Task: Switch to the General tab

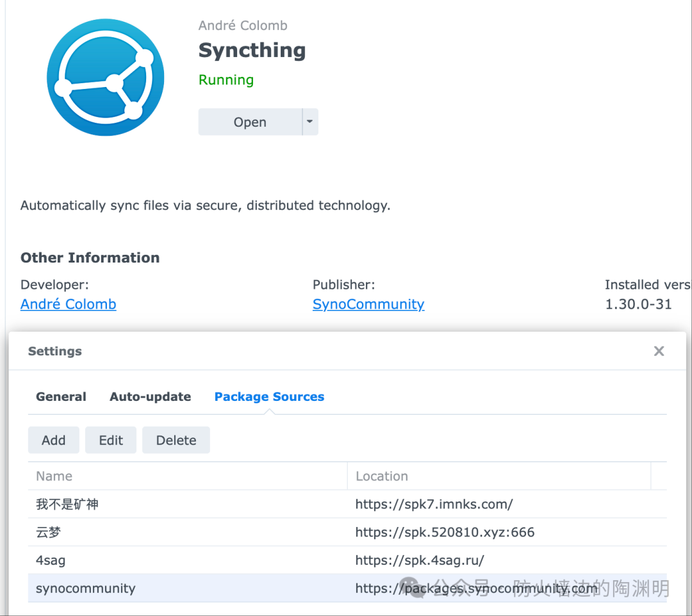Action: (61, 397)
